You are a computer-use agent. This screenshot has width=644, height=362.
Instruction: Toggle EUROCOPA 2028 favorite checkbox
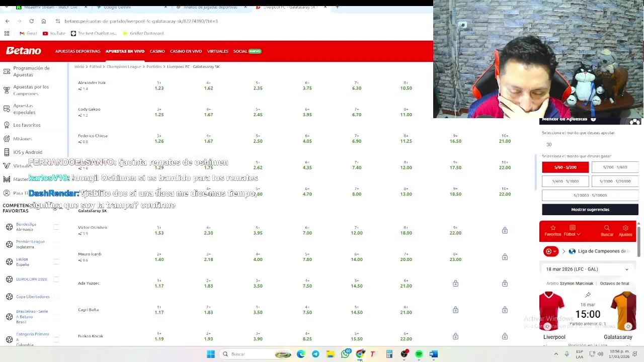[x=56, y=279]
